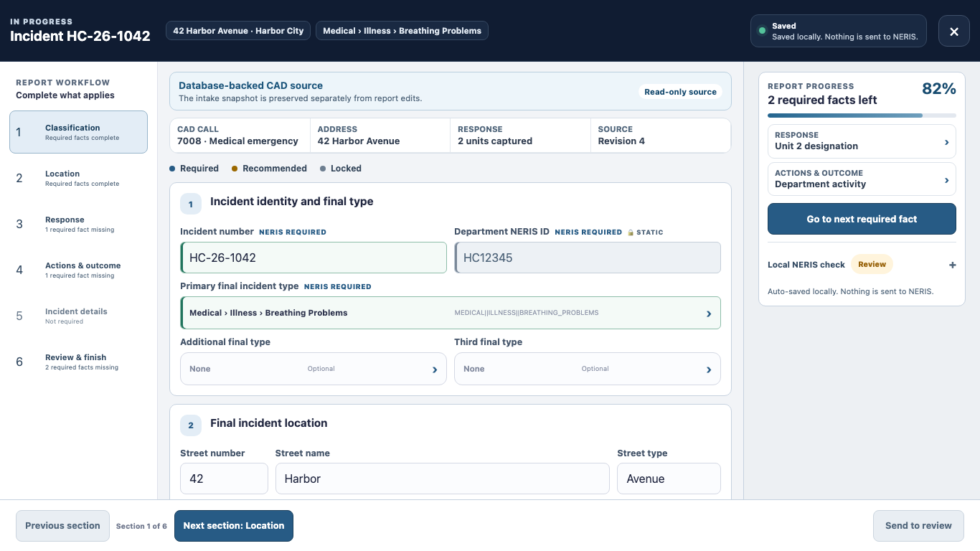Click Send to review button
The height and width of the screenshot is (551, 980).
click(x=918, y=526)
